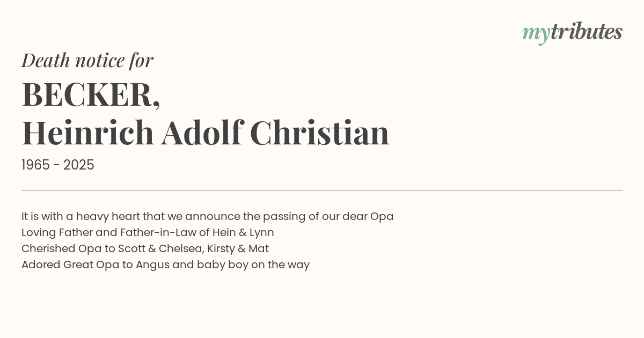Click the 'Adored Great Opa to Angus' line
Viewport: 644px width, 338px height.
tap(165, 265)
